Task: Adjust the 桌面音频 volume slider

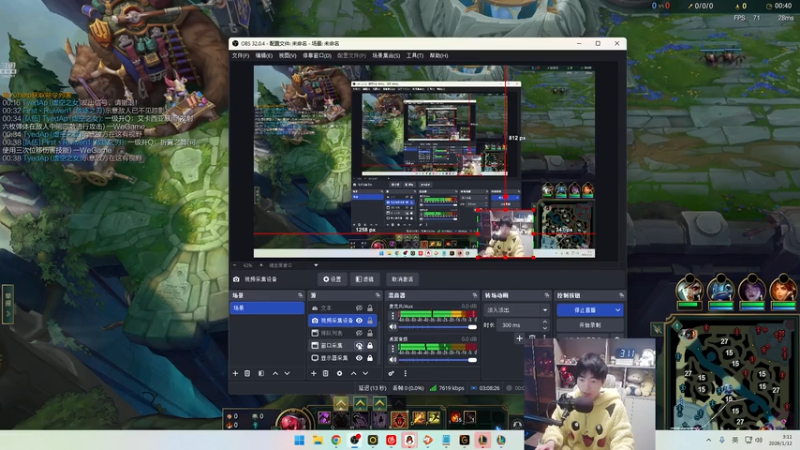Action: point(438,360)
